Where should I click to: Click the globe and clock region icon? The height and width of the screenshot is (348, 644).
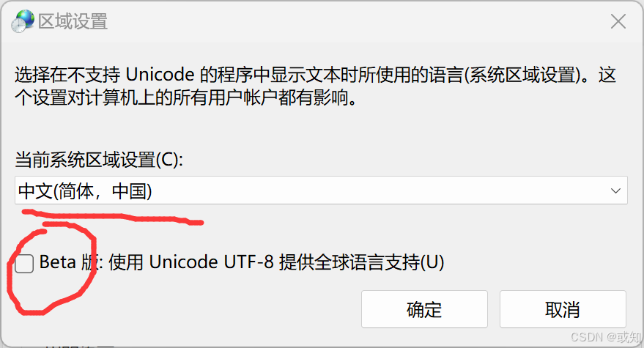click(23, 21)
